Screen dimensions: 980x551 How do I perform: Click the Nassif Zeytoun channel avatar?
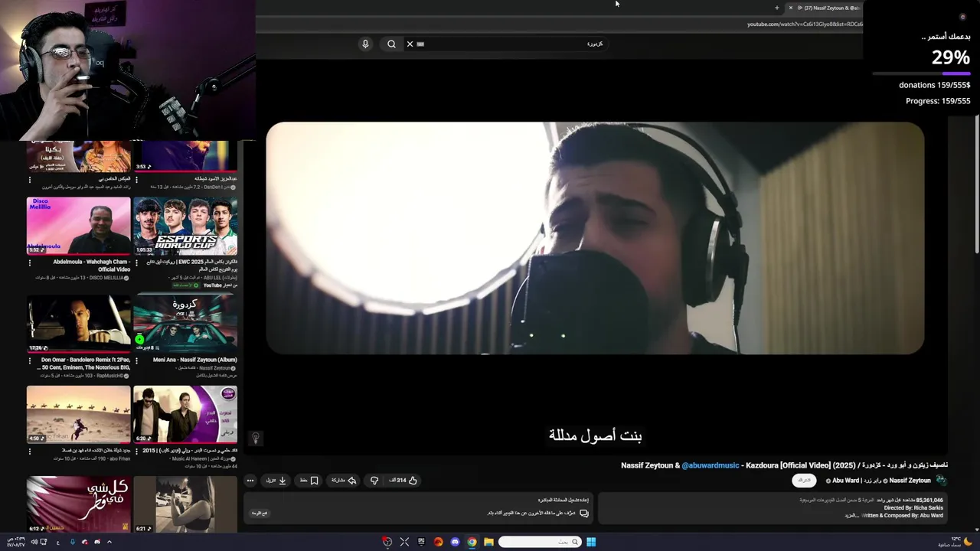click(x=941, y=481)
